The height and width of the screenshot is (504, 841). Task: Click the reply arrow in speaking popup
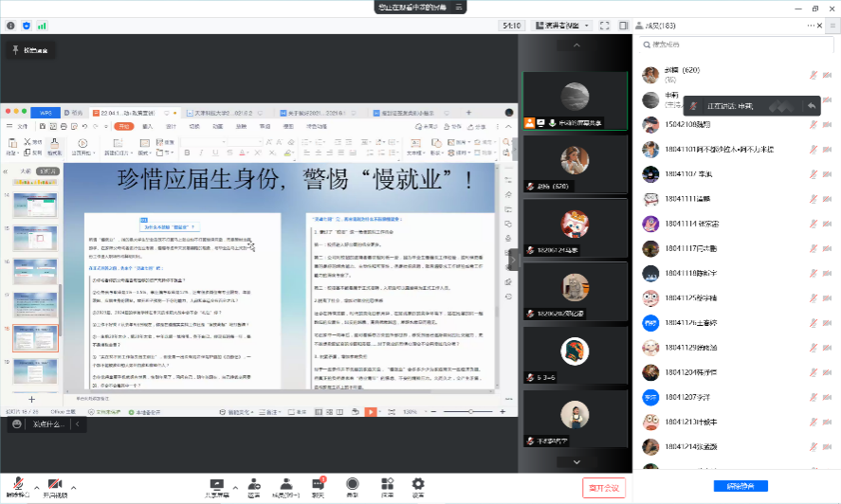coord(812,105)
